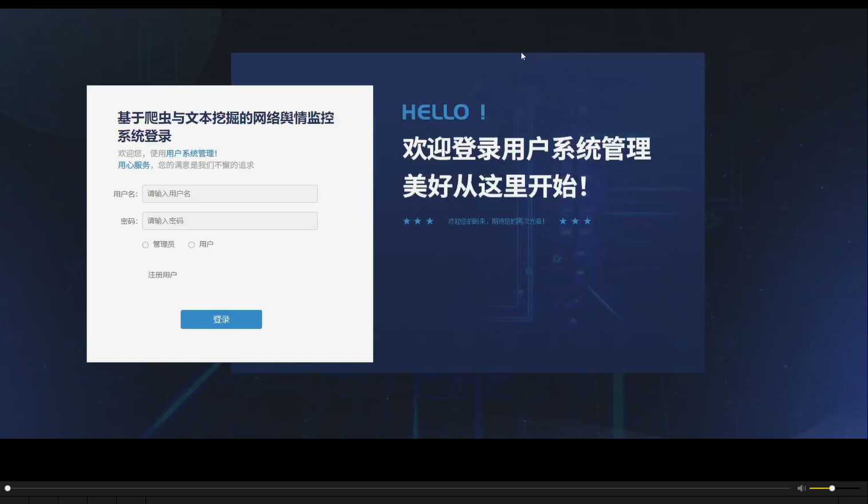This screenshot has height=504, width=868.
Task: Click the 美好从这里开始! headline
Action: click(x=496, y=186)
